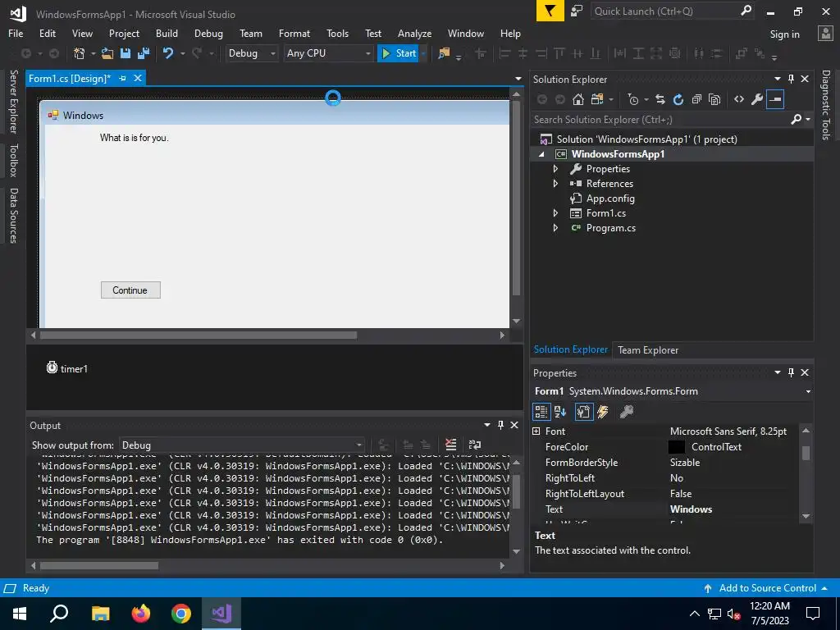
Task: Click the Text property value Windows
Action: [691, 509]
